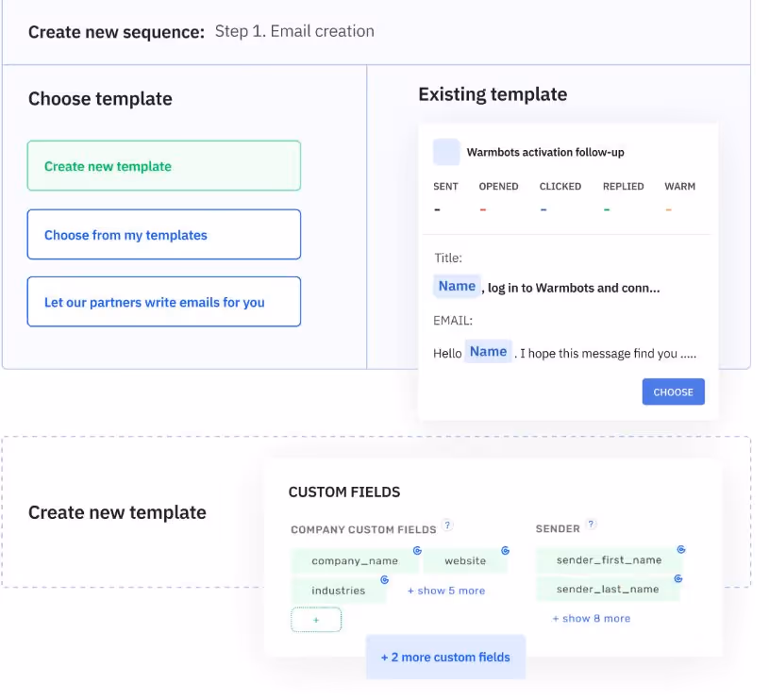Screen dimensions: 769x700
Task: Select the Create new template option
Action: tap(163, 164)
